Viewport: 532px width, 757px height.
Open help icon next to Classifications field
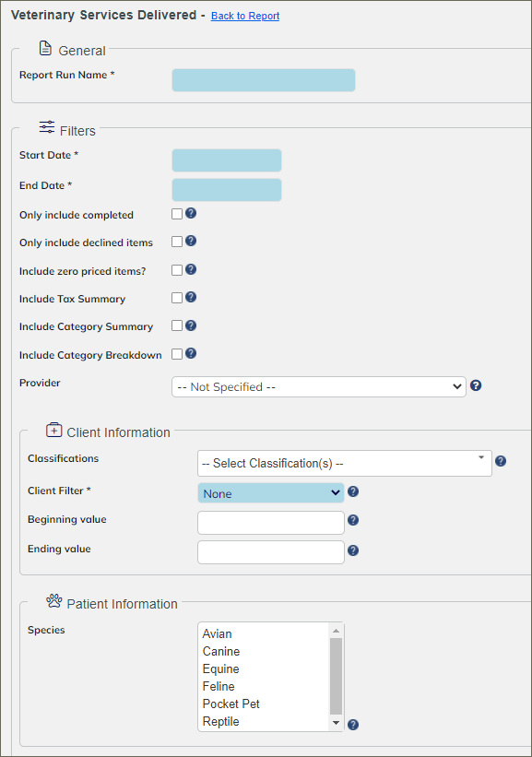point(501,461)
